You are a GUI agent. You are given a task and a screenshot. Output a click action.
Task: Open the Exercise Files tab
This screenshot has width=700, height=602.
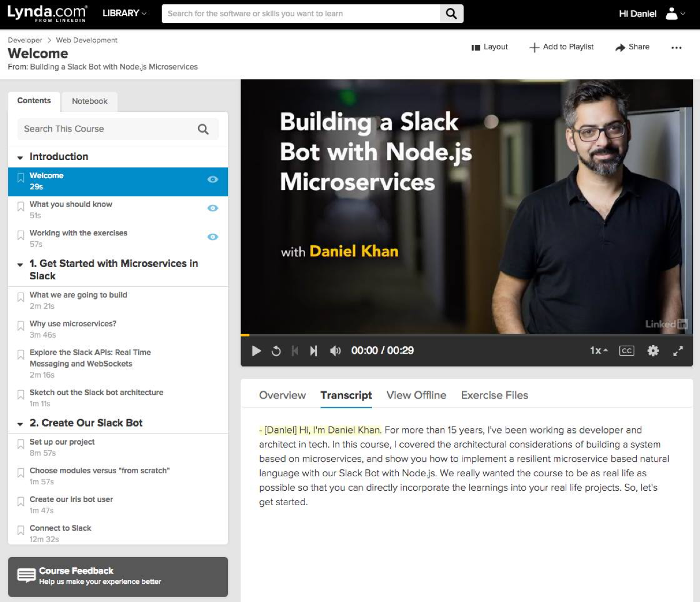pos(494,395)
